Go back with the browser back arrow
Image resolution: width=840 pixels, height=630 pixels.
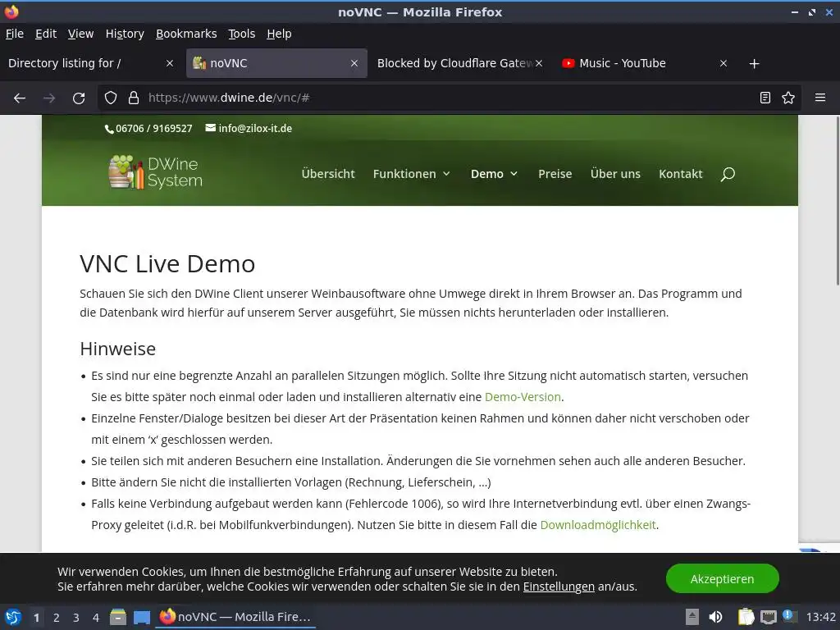coord(20,98)
